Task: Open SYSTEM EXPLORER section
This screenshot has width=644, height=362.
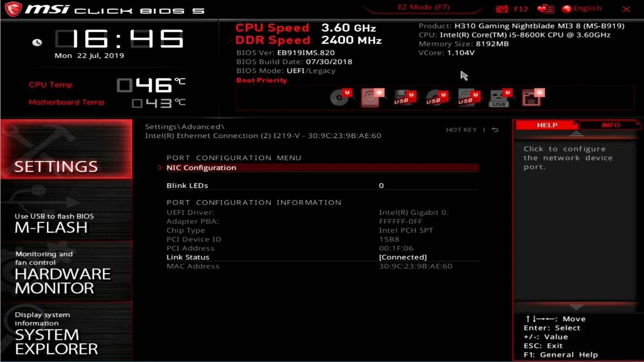Action: click(x=66, y=332)
